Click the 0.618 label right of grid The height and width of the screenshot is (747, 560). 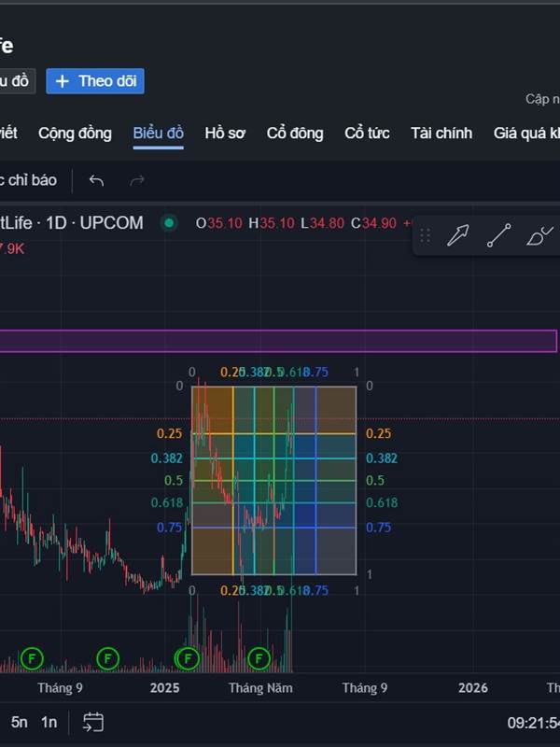click(x=382, y=502)
